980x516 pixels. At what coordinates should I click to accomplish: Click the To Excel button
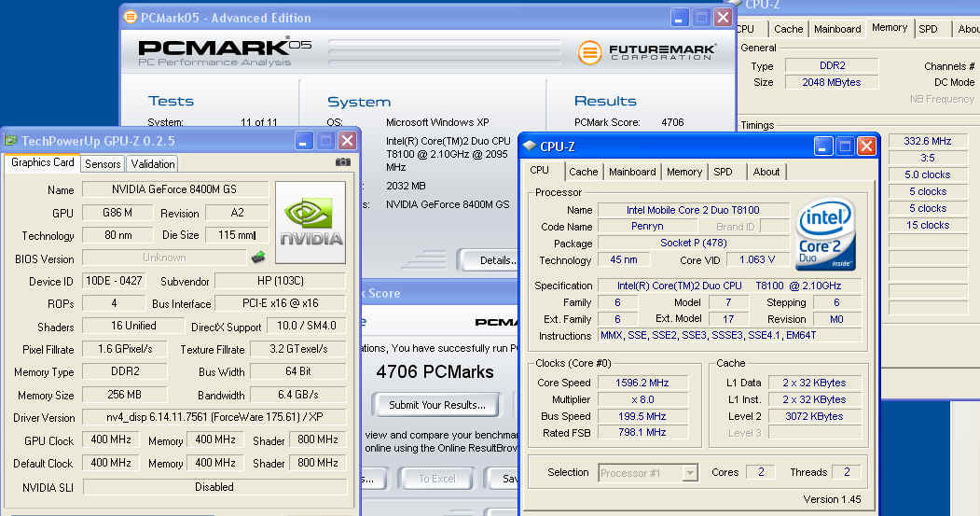pyautogui.click(x=437, y=479)
